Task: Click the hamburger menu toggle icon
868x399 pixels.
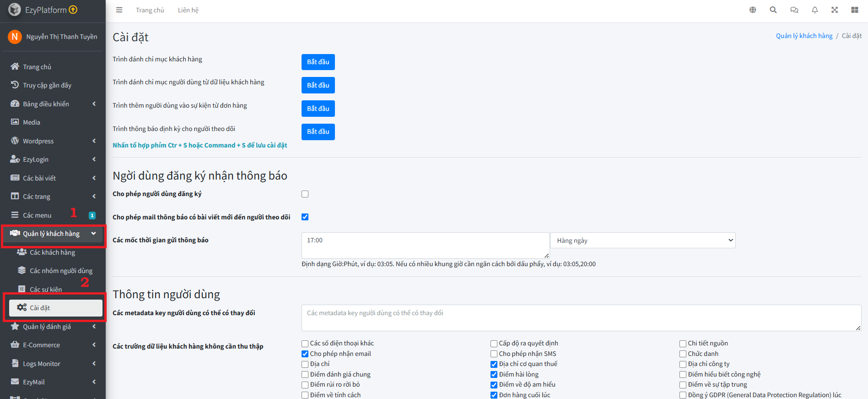Action: (119, 10)
